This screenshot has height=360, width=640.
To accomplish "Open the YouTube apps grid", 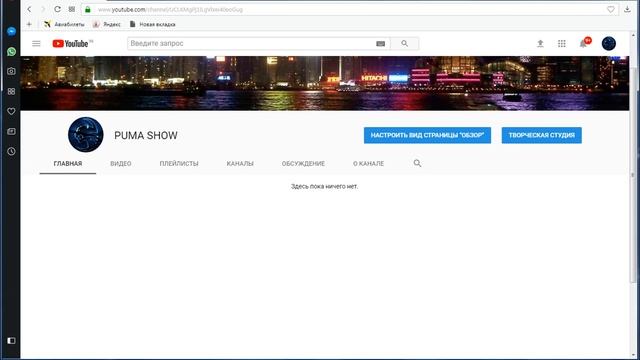I will coord(562,43).
